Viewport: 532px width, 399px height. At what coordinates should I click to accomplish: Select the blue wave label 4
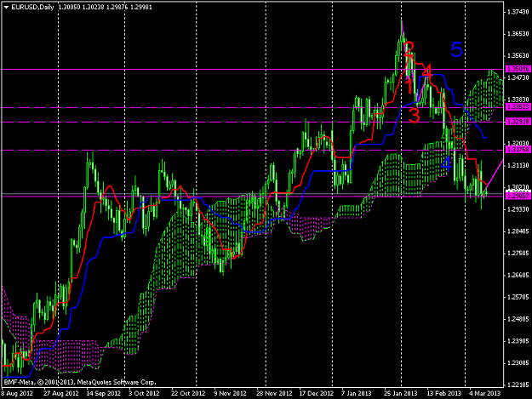[x=446, y=164]
